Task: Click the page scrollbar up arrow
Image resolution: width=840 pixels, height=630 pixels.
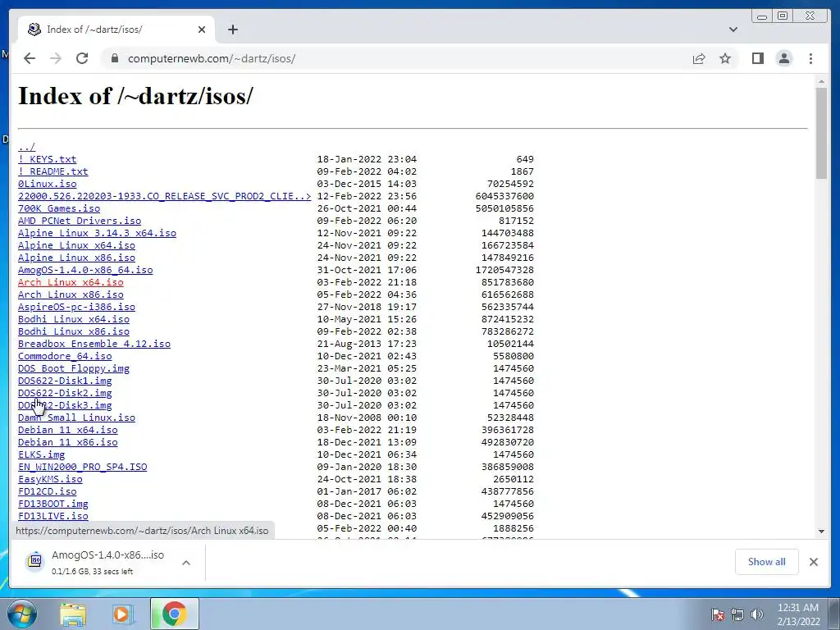Action: [821, 81]
